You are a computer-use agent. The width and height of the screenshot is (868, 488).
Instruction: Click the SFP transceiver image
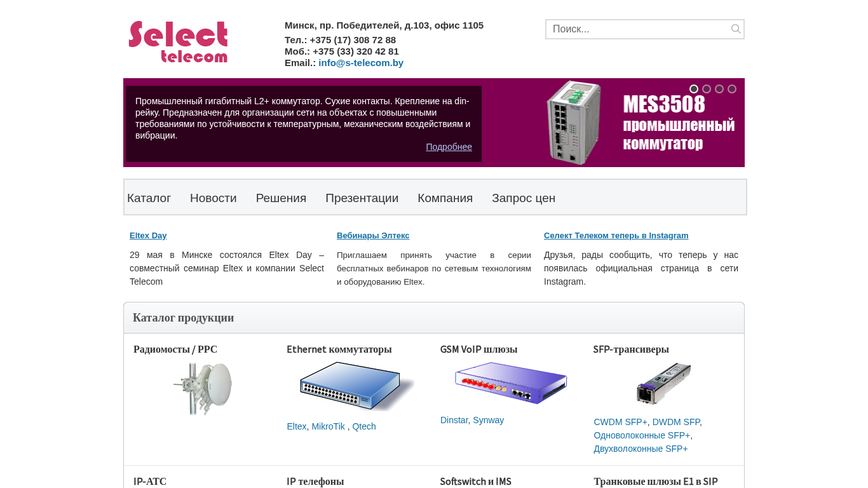pos(664,383)
